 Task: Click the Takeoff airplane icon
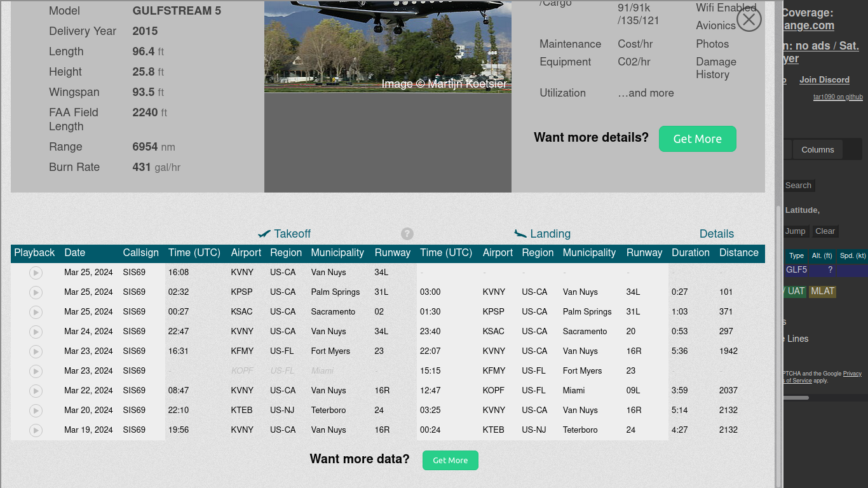pos(264,234)
